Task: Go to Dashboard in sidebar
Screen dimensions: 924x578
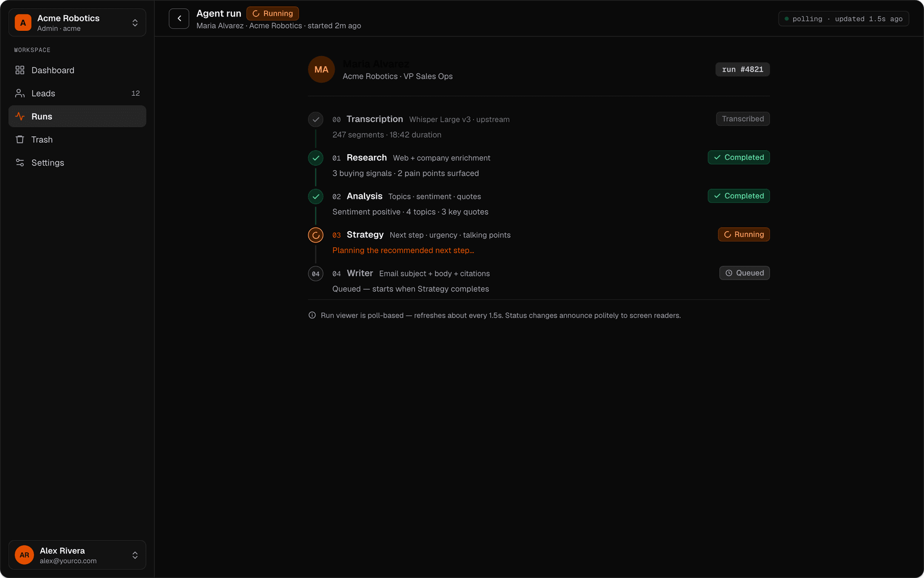Action: (77, 70)
